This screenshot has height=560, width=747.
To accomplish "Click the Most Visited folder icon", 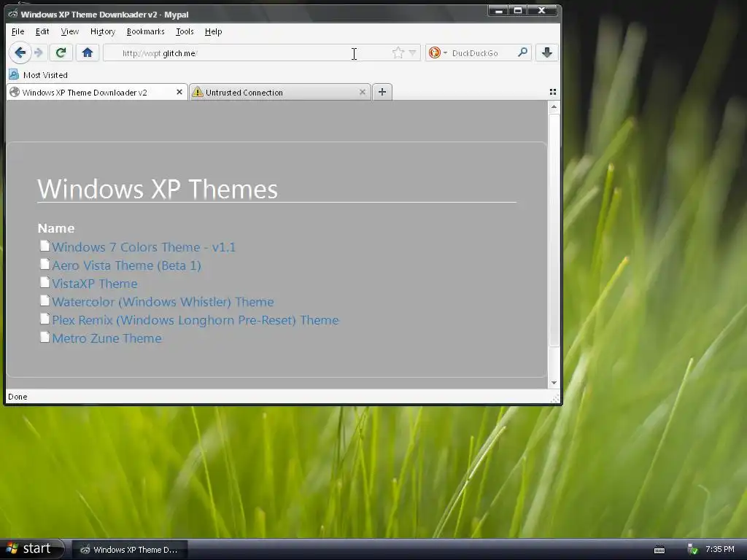I will [14, 75].
